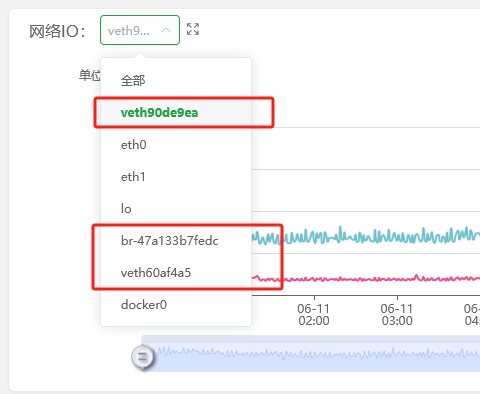Pick docker0 in the interface list
480x394 pixels.
point(176,304)
